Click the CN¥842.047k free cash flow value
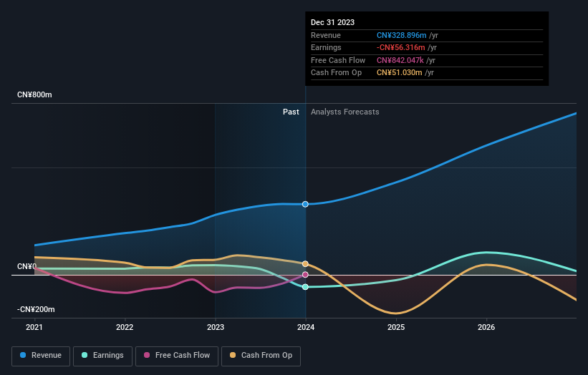The width and height of the screenshot is (588, 375). coord(400,60)
